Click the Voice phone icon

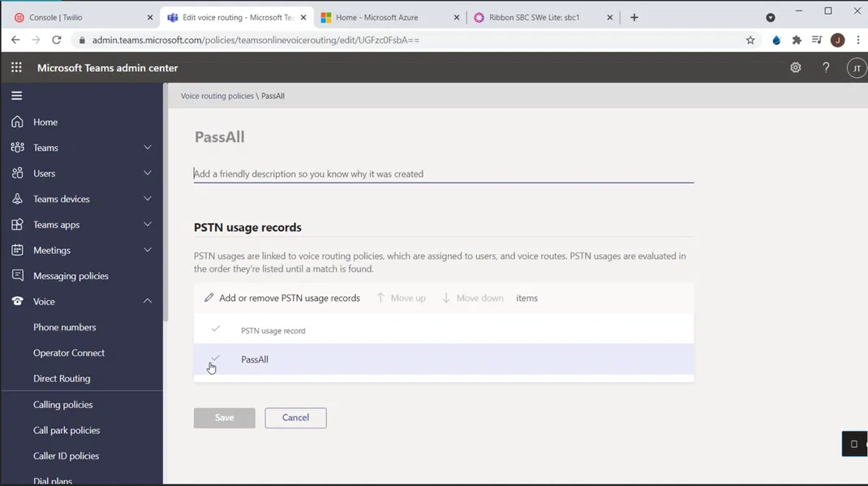click(17, 301)
